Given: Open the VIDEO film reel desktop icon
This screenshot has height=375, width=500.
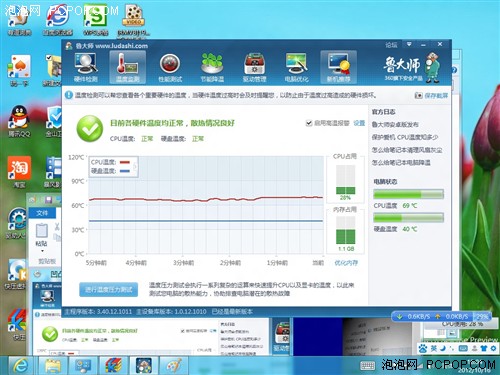Looking at the screenshot, I should pyautogui.click(x=134, y=20).
